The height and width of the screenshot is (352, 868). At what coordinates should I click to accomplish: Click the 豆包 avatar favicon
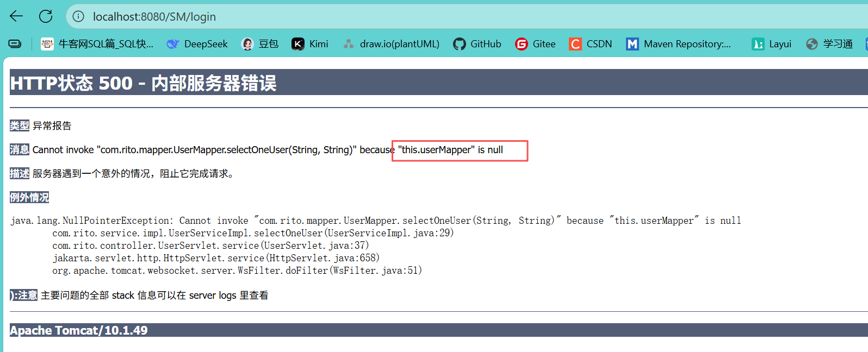247,44
